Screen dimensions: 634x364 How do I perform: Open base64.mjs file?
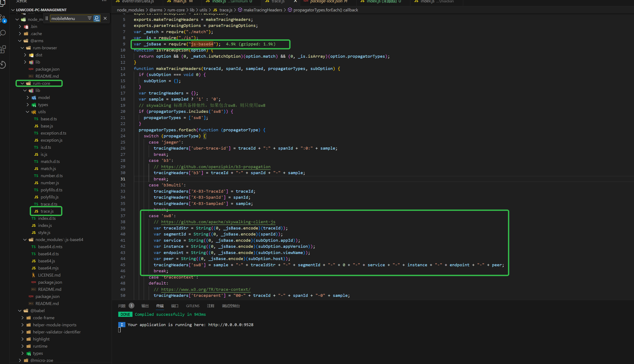click(48, 268)
